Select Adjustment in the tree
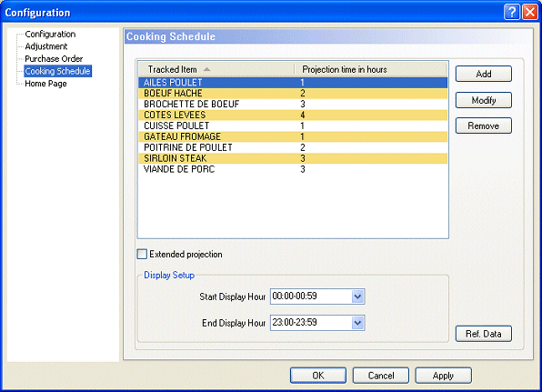This screenshot has height=392, width=542. click(46, 46)
